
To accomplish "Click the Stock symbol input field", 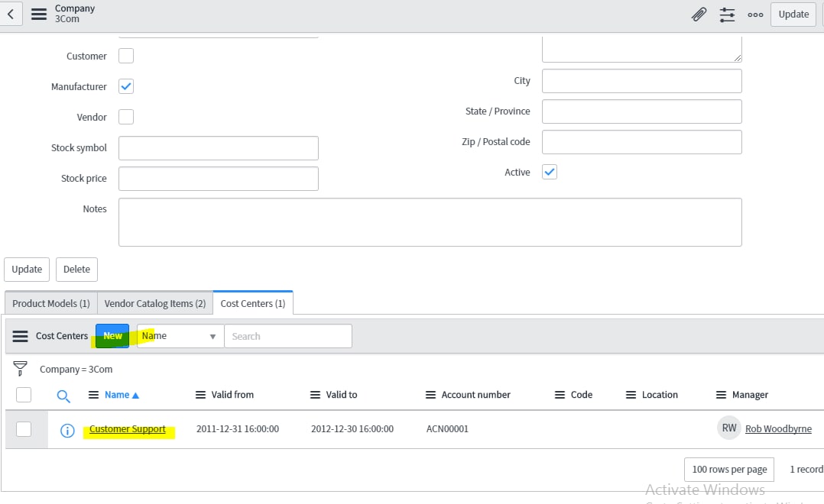I will coord(219,148).
